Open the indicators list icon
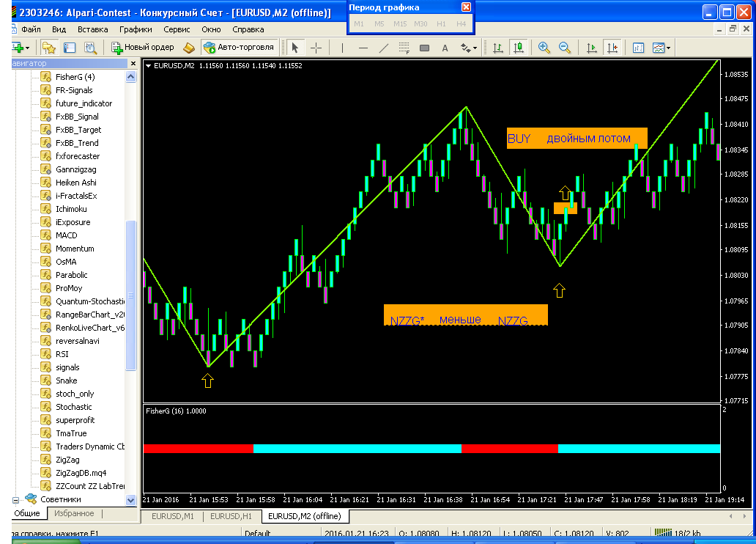The image size is (756, 544). pyautogui.click(x=638, y=48)
